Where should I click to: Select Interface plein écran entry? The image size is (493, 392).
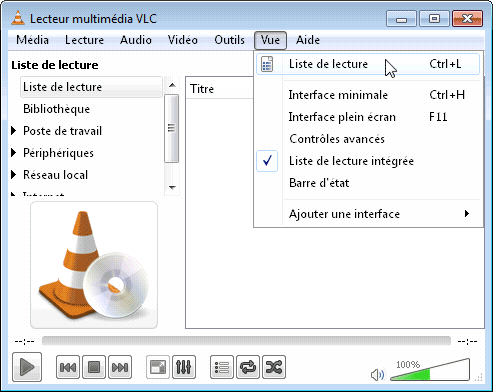tap(368, 117)
